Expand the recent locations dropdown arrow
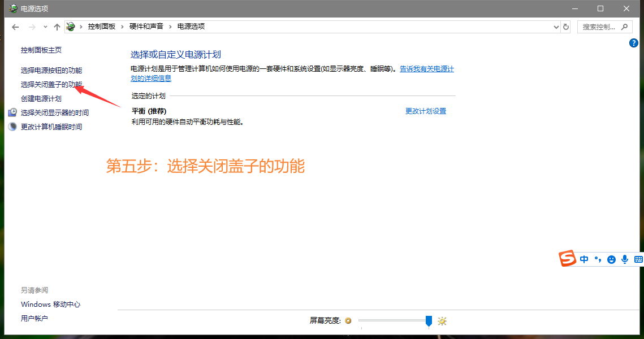 pyautogui.click(x=45, y=27)
